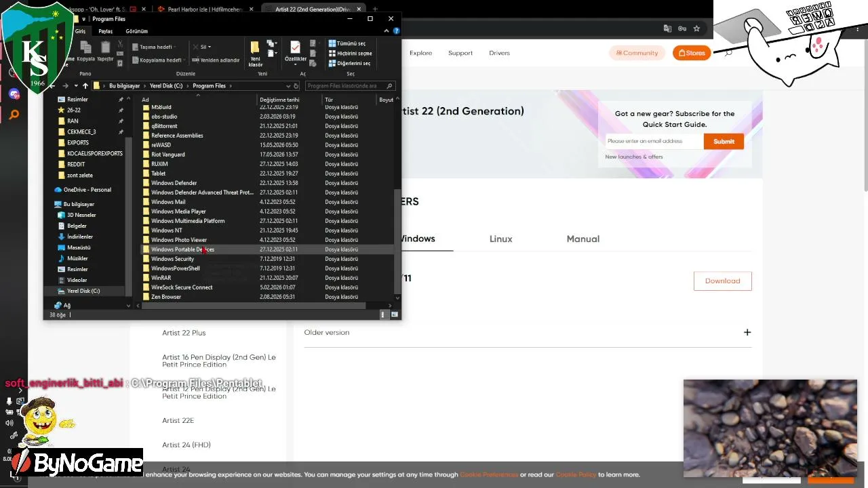Click Yeniden adlandır to rename

(x=216, y=60)
